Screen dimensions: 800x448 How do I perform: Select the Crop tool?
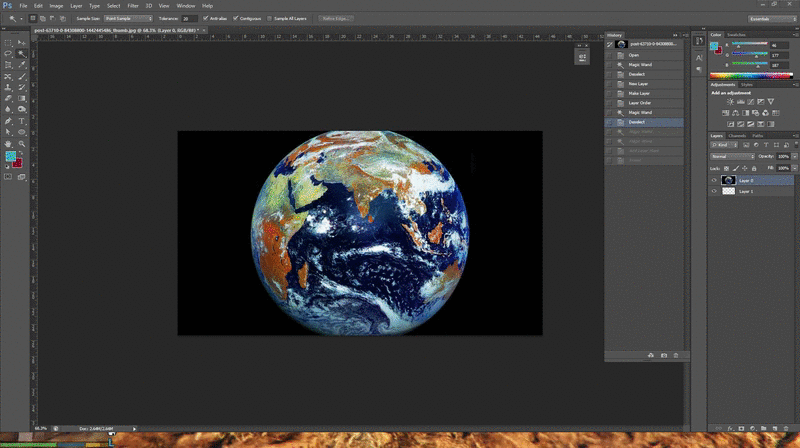[8, 65]
